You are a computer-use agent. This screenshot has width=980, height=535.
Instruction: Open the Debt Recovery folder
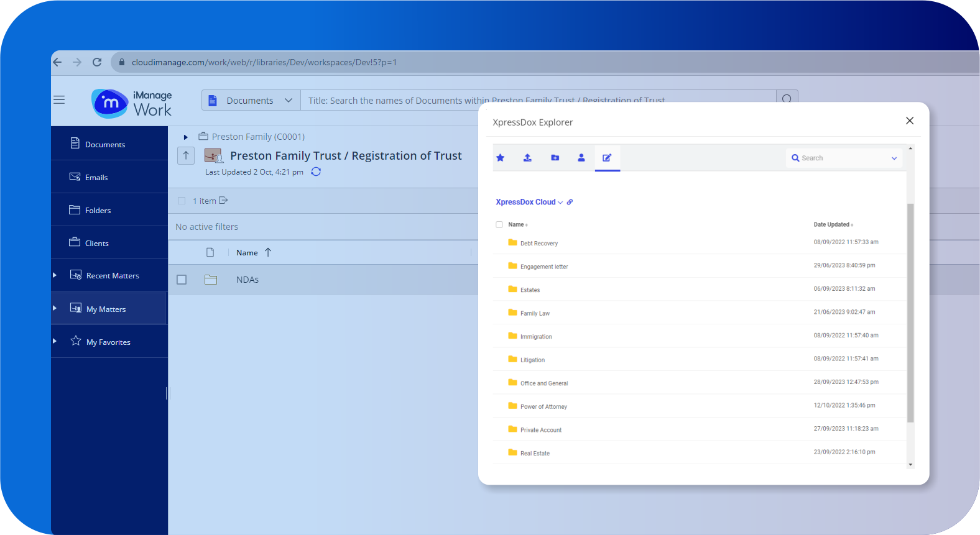(x=539, y=244)
